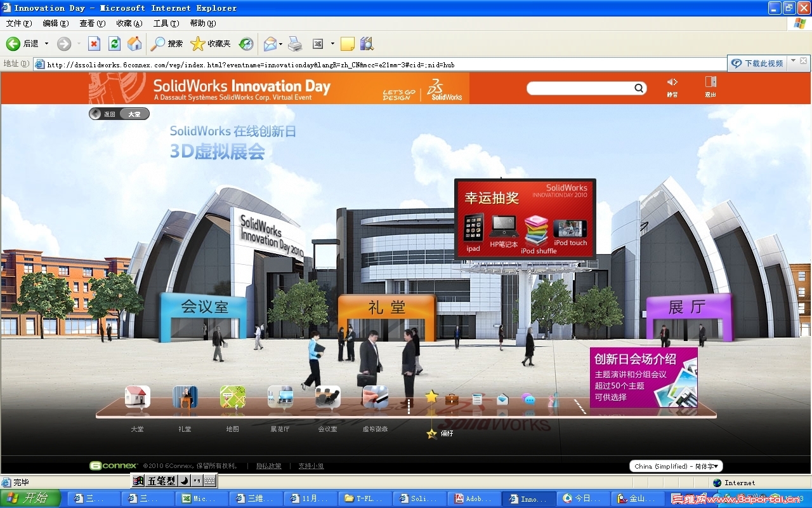The width and height of the screenshot is (812, 508).
Task: Click the Print icon in IE toolbar
Action: pyautogui.click(x=295, y=44)
